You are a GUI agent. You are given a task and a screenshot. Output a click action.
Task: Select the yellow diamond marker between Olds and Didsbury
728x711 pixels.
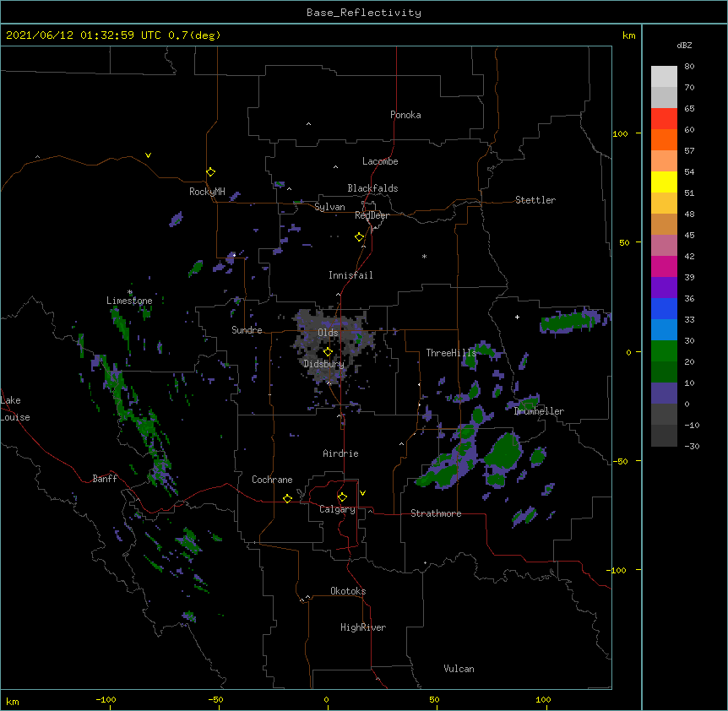pyautogui.click(x=328, y=351)
